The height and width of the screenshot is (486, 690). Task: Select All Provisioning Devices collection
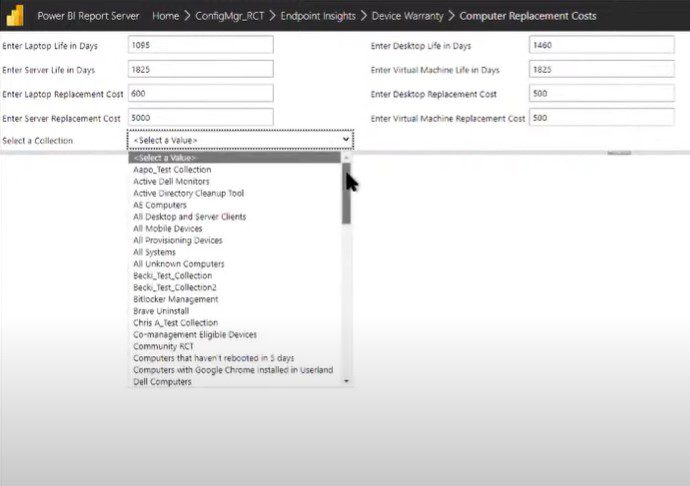point(235,240)
